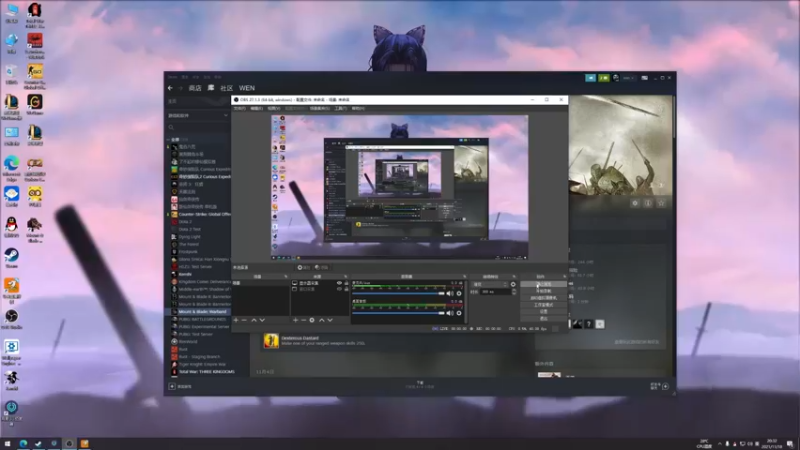Image resolution: width=800 pixels, height=450 pixels.
Task: Open scene transition type dropdown
Action: pyautogui.click(x=489, y=284)
